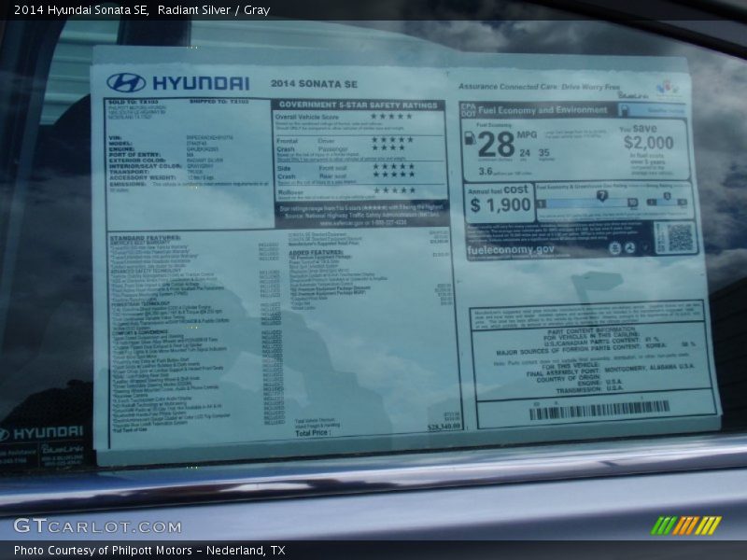Click the fuel pump icon beside 28 MPG

pos(470,138)
